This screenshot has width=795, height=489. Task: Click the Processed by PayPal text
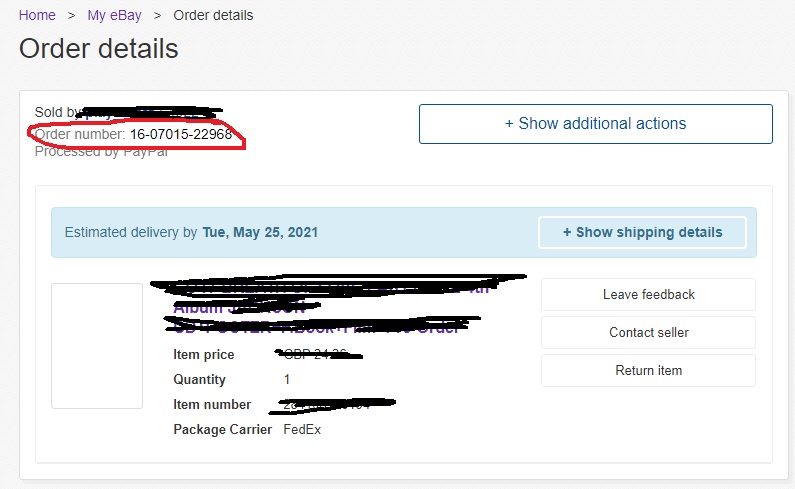[101, 152]
